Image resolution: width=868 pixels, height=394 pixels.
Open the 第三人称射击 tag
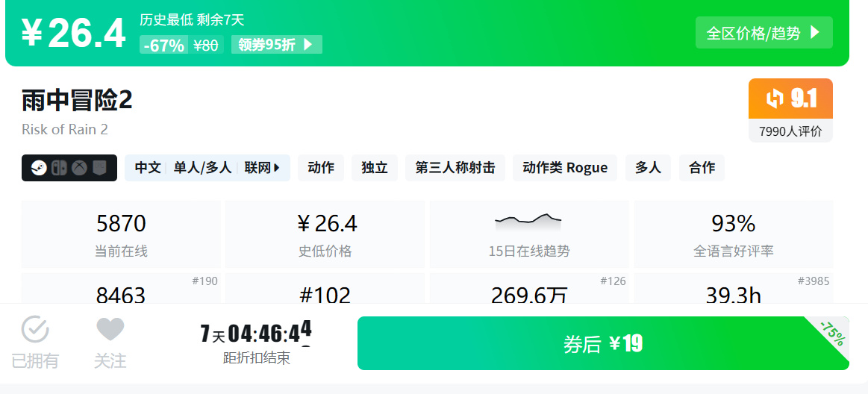pyautogui.click(x=455, y=168)
